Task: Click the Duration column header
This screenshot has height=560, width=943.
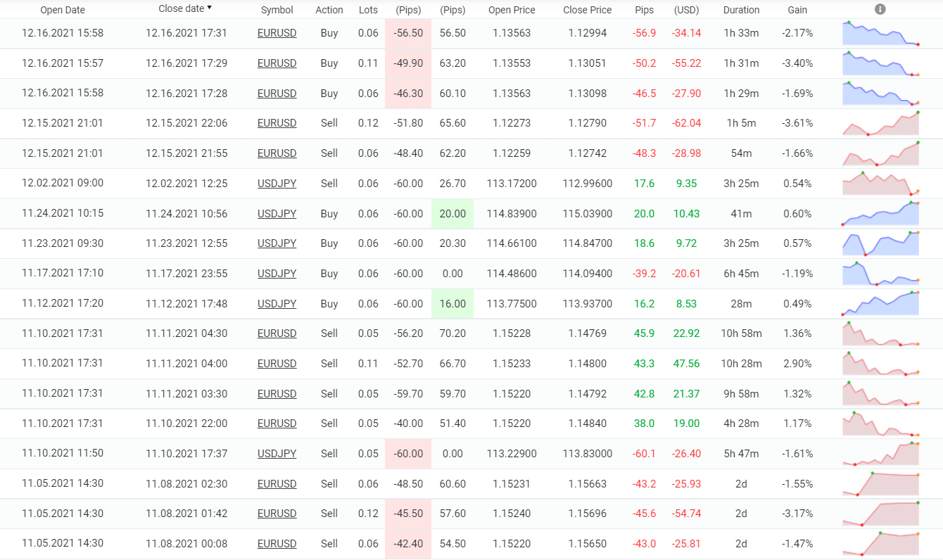Action: [741, 10]
